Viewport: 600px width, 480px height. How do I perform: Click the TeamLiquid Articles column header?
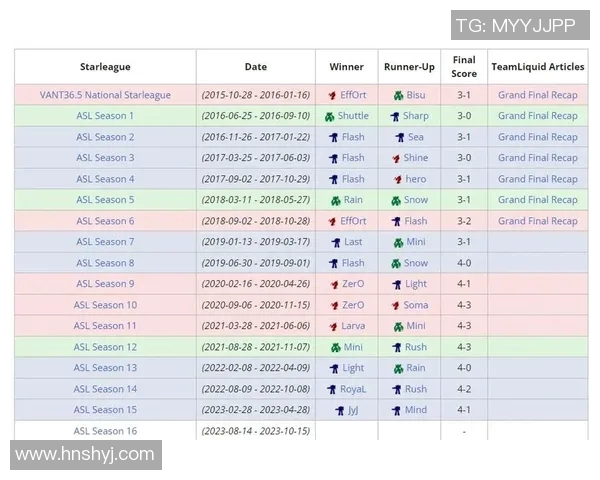(x=538, y=67)
